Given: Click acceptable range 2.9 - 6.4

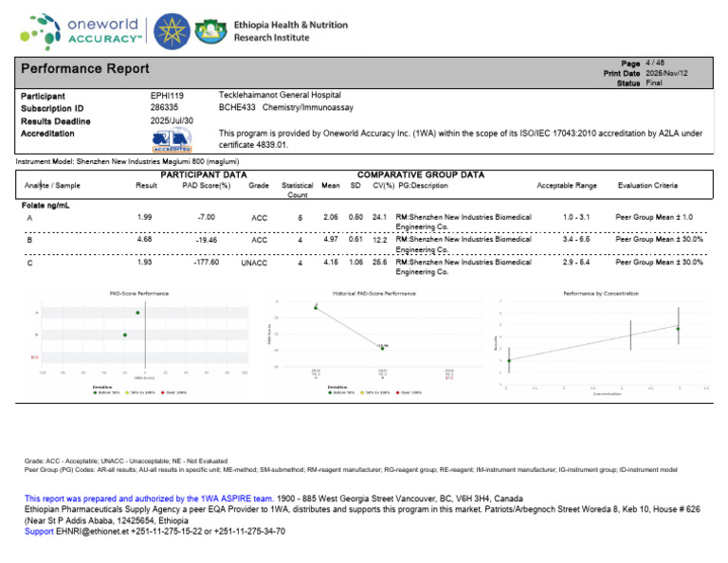Looking at the screenshot, I should coord(576,262).
